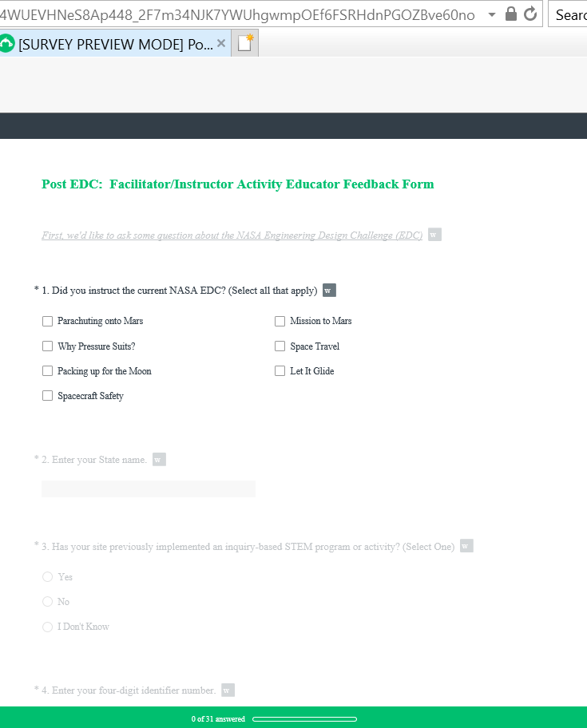Click the W icon beside question 1

[x=329, y=291]
